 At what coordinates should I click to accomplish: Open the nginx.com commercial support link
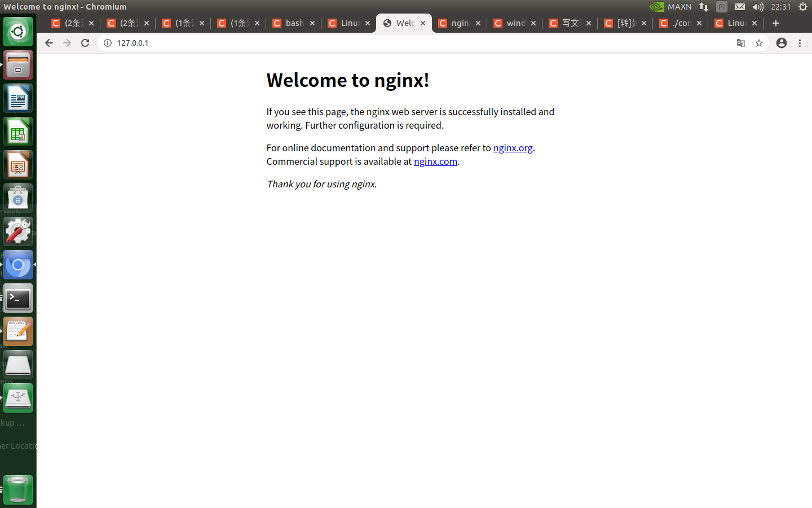[x=435, y=161]
